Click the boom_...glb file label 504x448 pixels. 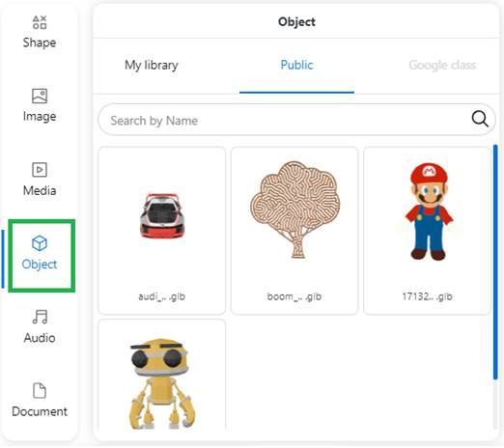tap(294, 296)
